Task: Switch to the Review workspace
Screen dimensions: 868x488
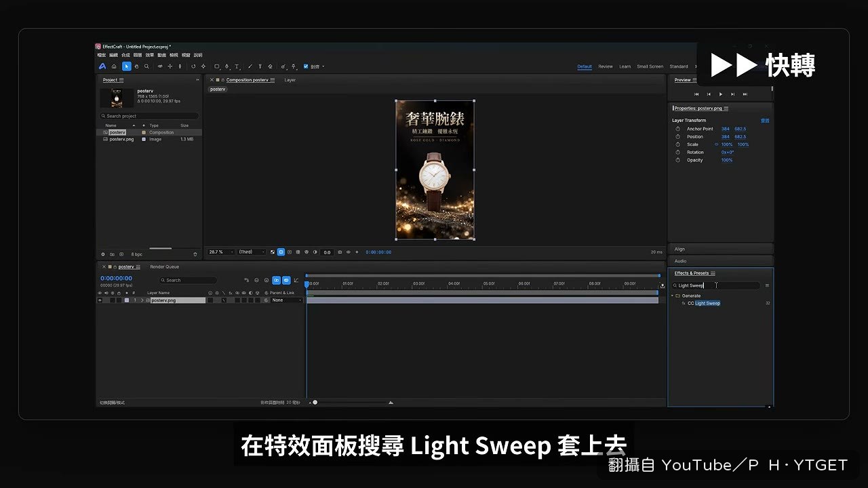Action: (606, 66)
